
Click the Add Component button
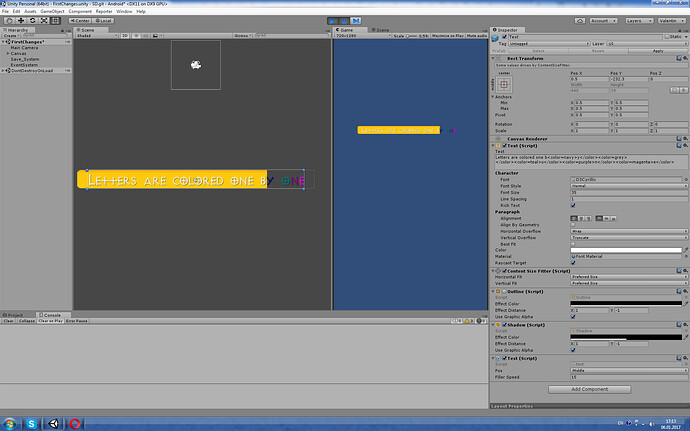click(590, 389)
